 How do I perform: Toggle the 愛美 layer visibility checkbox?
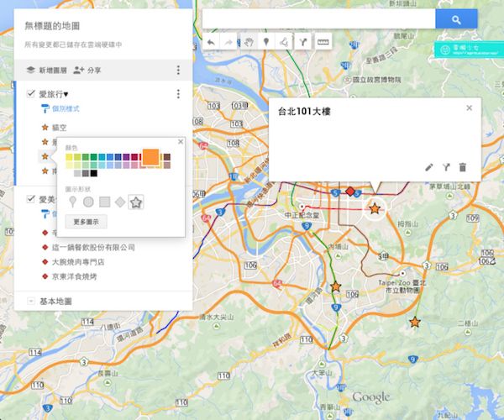[31, 199]
